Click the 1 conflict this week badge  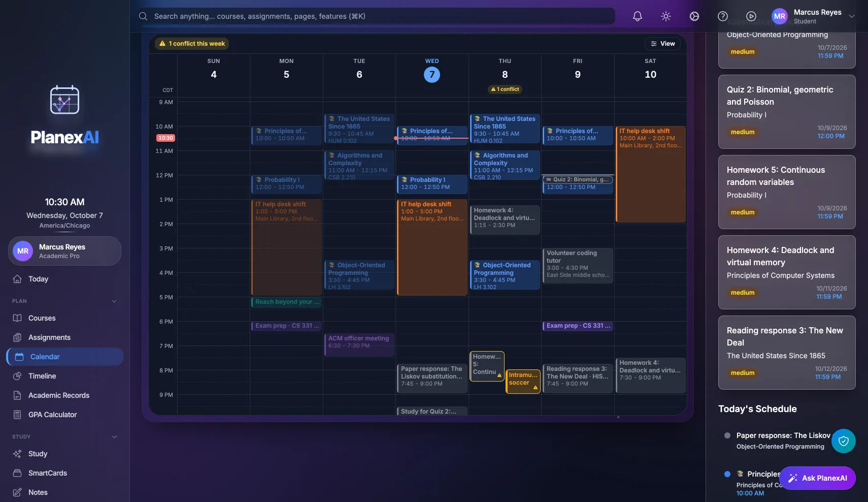[192, 44]
